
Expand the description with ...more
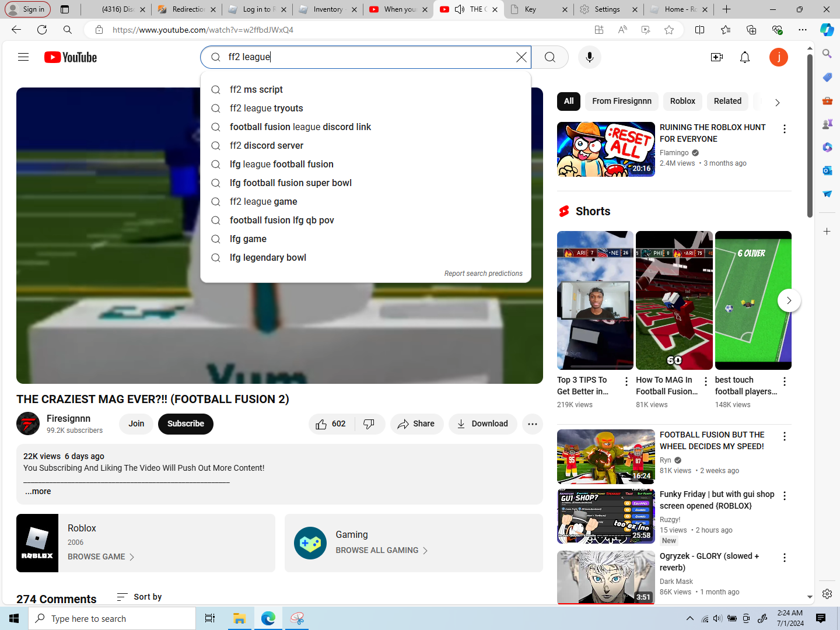[38, 491]
